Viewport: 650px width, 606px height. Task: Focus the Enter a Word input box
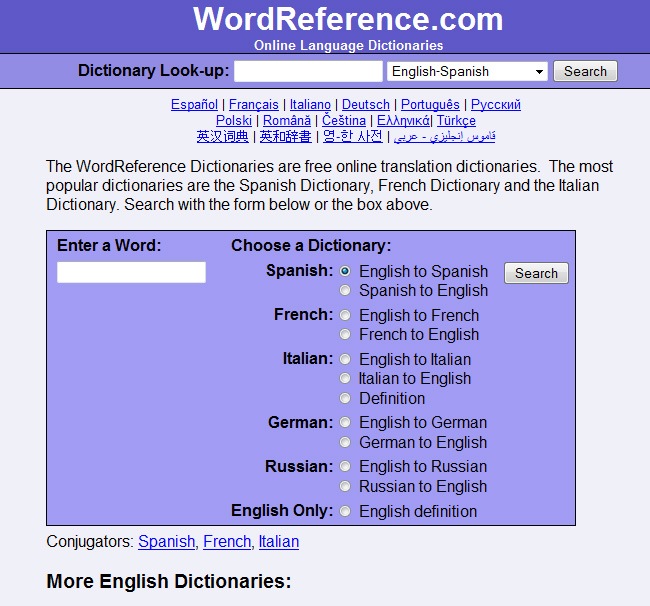point(131,272)
